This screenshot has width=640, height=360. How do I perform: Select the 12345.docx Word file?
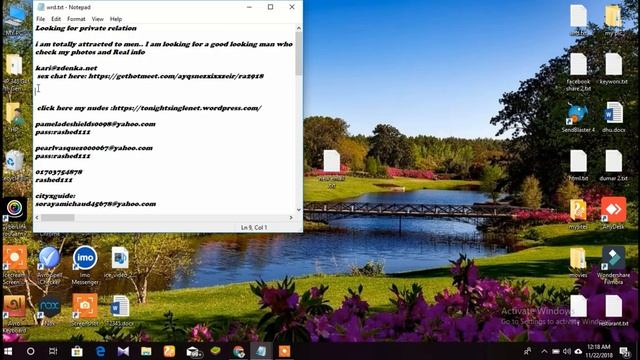120,311
